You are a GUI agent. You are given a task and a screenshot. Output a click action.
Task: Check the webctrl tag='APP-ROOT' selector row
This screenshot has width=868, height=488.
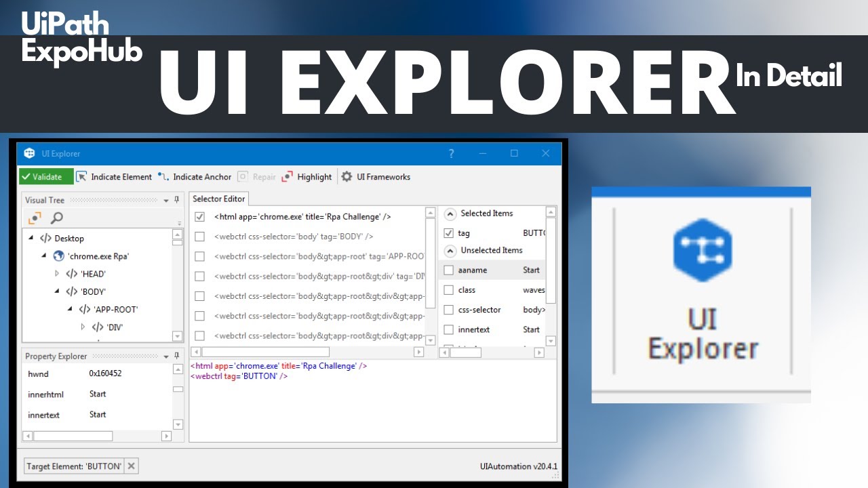pos(200,256)
